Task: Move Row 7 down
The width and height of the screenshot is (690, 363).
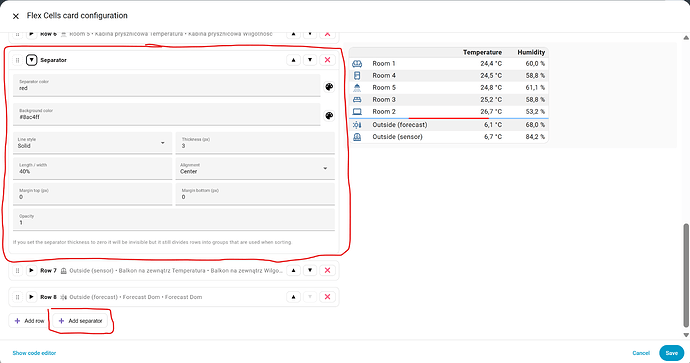Action: pos(310,270)
